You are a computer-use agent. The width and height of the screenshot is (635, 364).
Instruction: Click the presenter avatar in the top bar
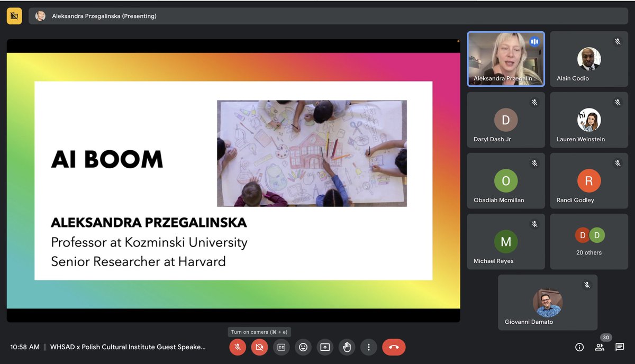pyautogui.click(x=40, y=16)
